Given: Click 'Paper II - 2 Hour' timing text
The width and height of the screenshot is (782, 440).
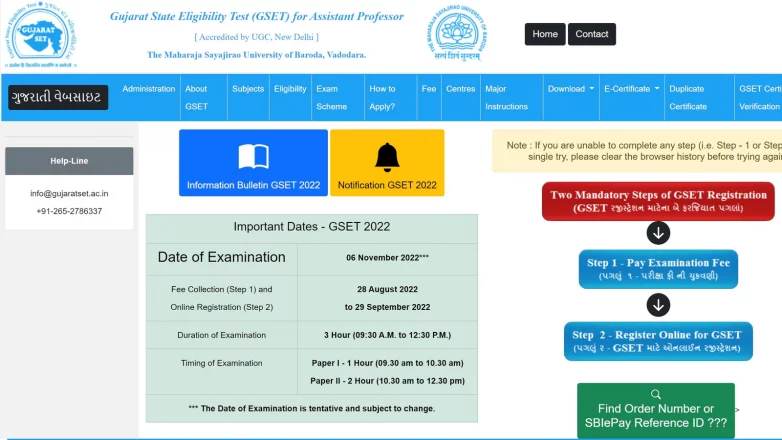Looking at the screenshot, I should [388, 381].
